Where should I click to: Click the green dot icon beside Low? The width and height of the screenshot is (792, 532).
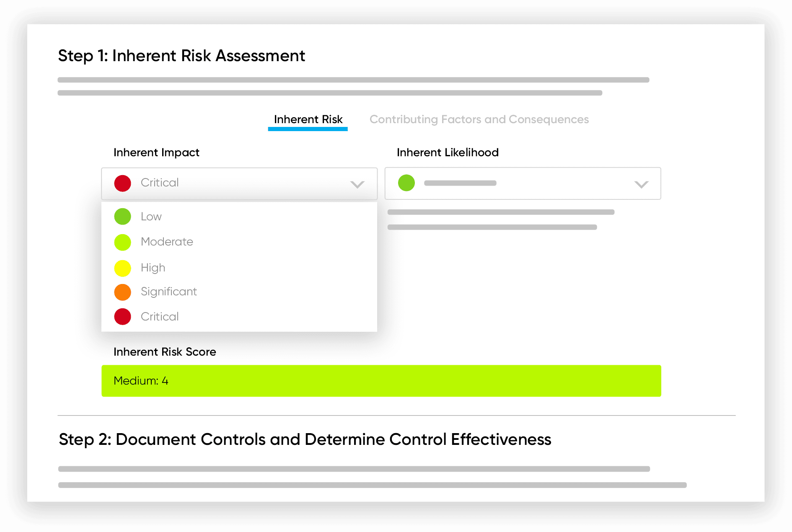coord(122,217)
